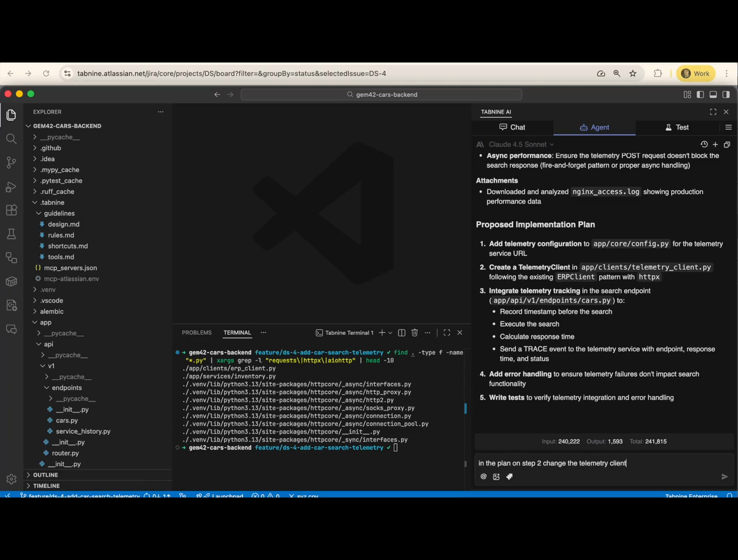
Task: Send the Tabnine agent message
Action: (x=725, y=476)
